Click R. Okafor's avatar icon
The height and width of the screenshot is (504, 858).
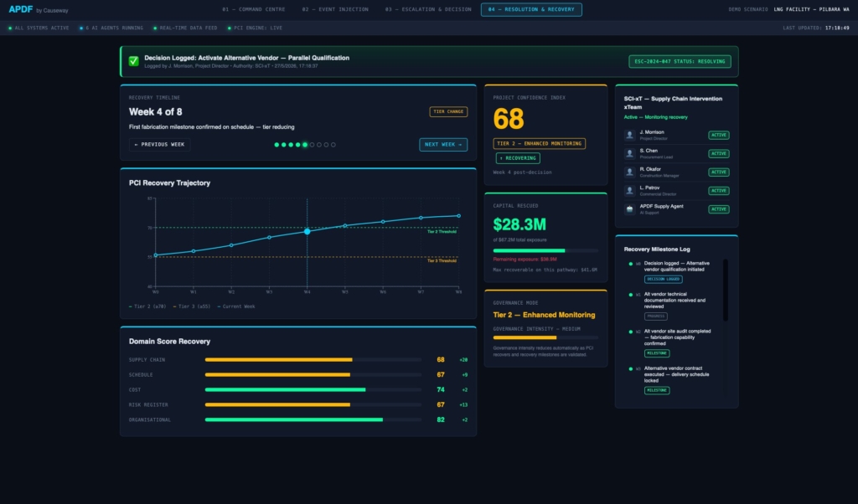coord(630,172)
